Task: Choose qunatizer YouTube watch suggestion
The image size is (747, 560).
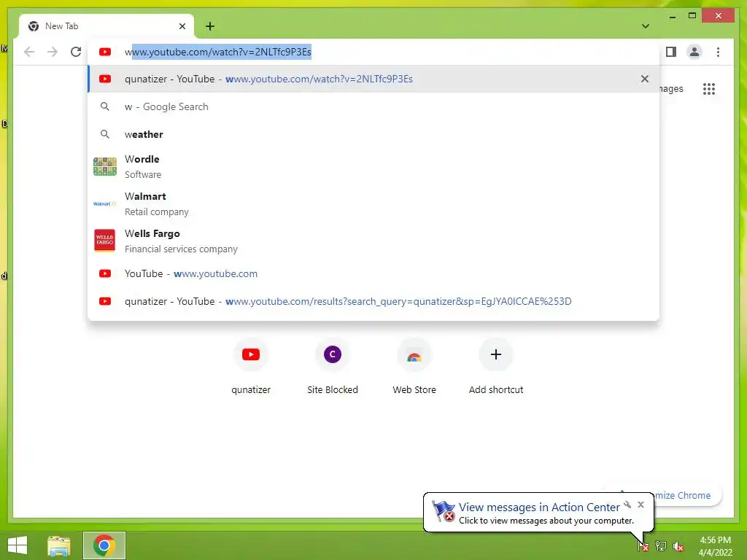Action: tap(373, 79)
